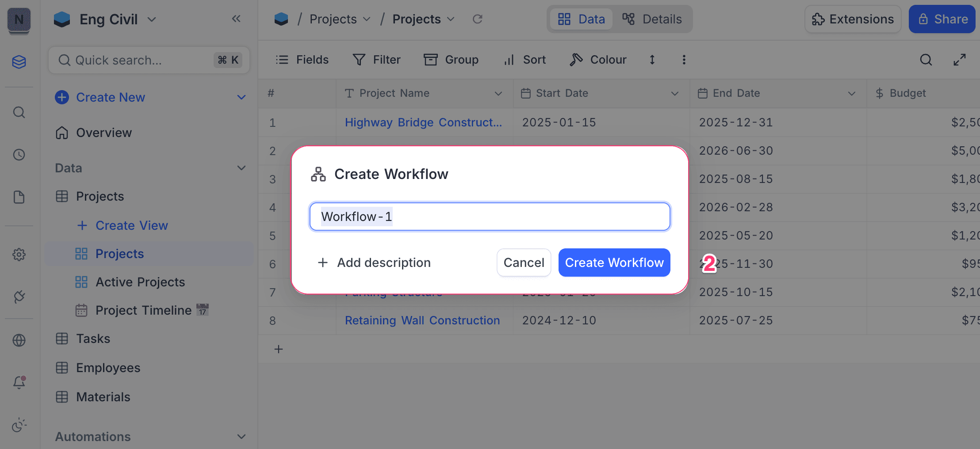Image resolution: width=980 pixels, height=449 pixels.
Task: Click the row height adjustment icon
Action: (x=652, y=60)
